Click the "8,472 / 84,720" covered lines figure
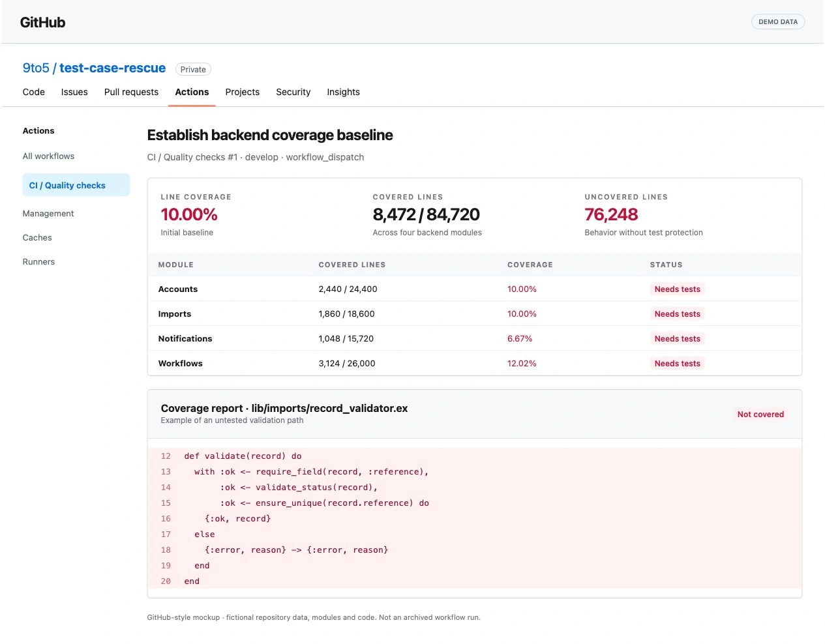The height and width of the screenshot is (644, 825). [x=427, y=214]
